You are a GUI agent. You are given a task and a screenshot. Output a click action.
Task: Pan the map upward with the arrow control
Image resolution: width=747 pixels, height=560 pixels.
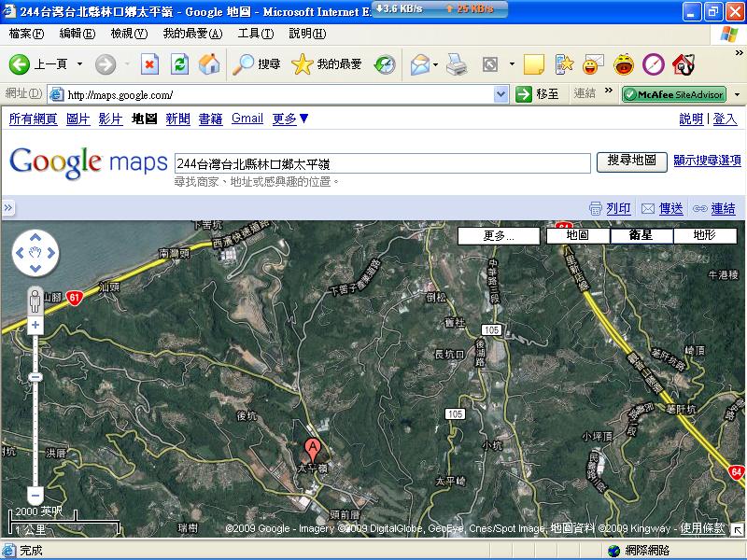coord(35,235)
